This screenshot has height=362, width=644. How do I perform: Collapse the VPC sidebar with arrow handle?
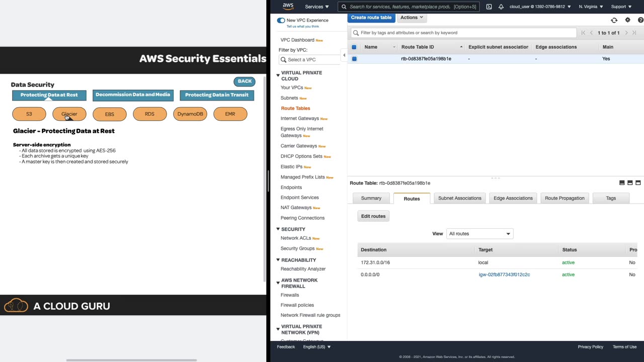[344, 55]
